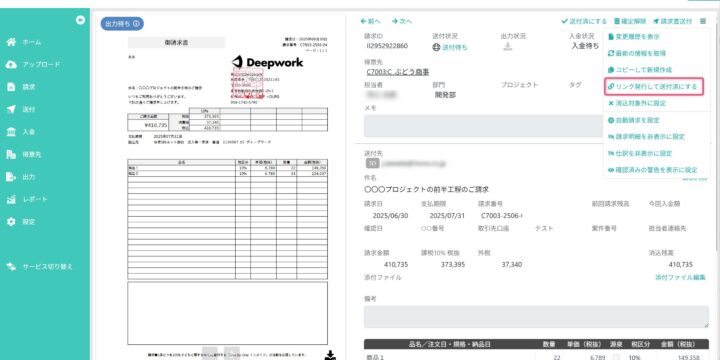Toggle the 源泉 checkbox in 商品1 row
Screen dimensions: 720x360
(x=617, y=357)
